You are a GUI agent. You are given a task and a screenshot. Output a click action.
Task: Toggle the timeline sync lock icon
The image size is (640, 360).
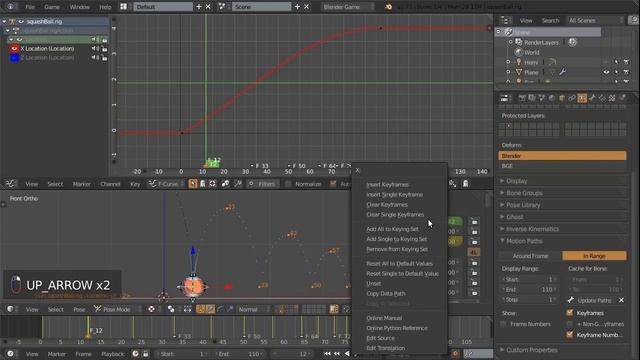(x=146, y=354)
